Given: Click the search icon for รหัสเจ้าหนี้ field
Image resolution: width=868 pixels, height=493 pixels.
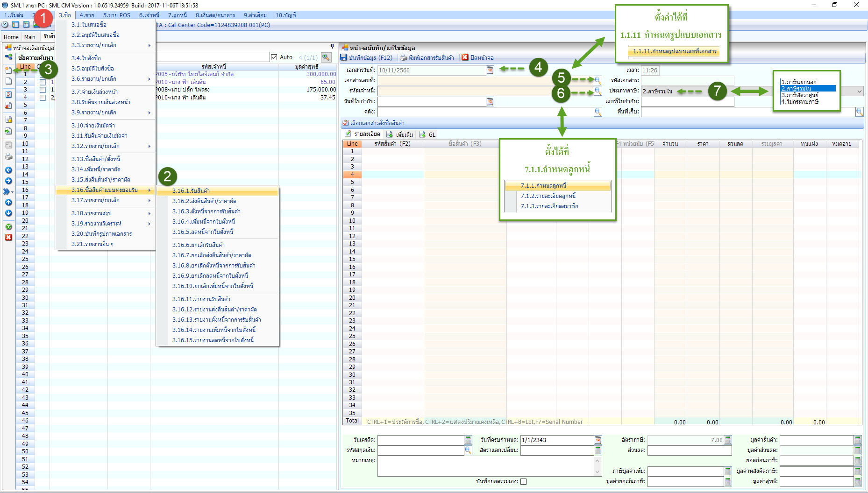Looking at the screenshot, I should [x=598, y=91].
